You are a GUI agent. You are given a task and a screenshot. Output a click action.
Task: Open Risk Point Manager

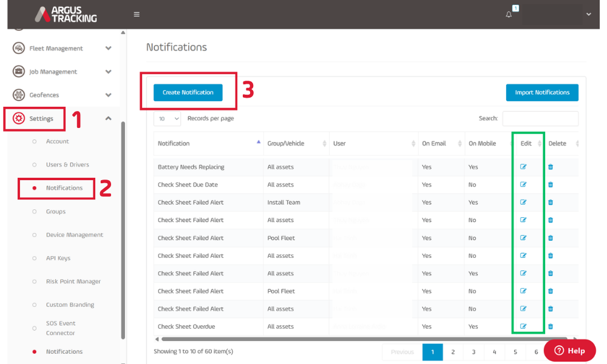pyautogui.click(x=73, y=281)
